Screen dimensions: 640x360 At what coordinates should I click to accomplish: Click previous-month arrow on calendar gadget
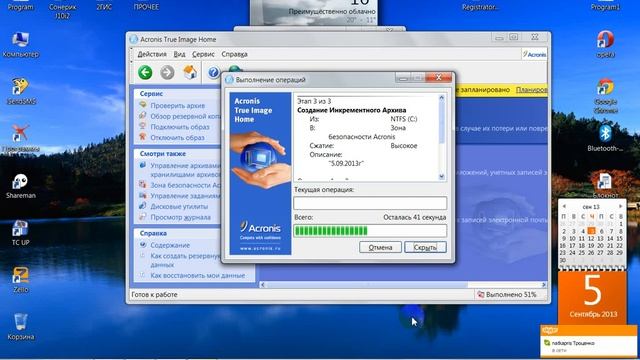click(x=564, y=207)
